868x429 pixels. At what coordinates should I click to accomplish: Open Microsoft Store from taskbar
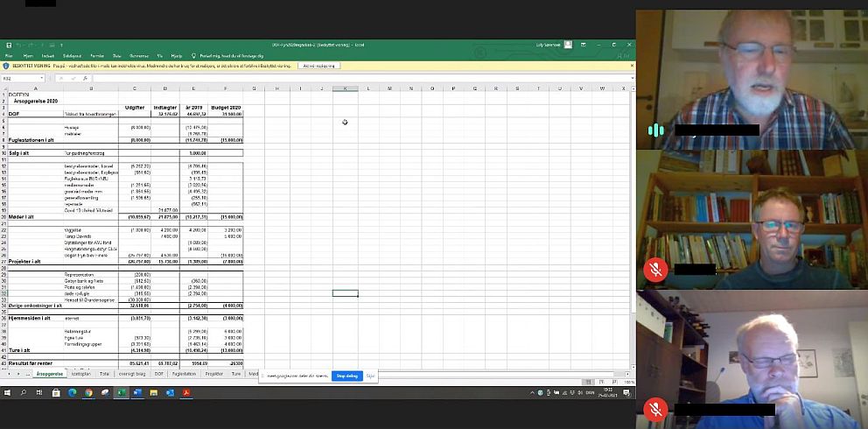pos(56,393)
